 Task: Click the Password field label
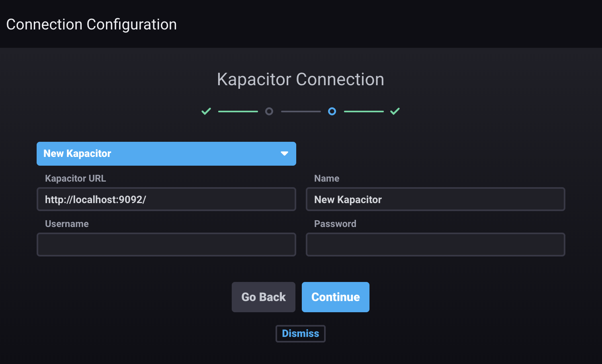[x=335, y=224]
